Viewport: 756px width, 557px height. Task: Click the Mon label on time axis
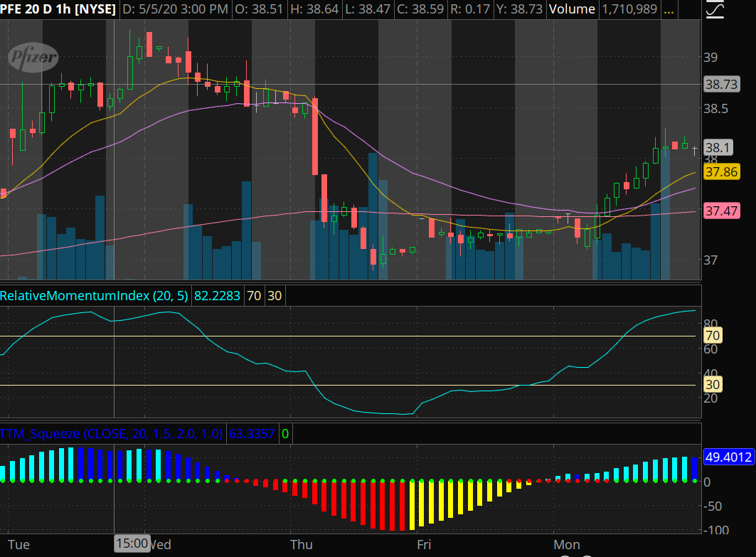567,545
